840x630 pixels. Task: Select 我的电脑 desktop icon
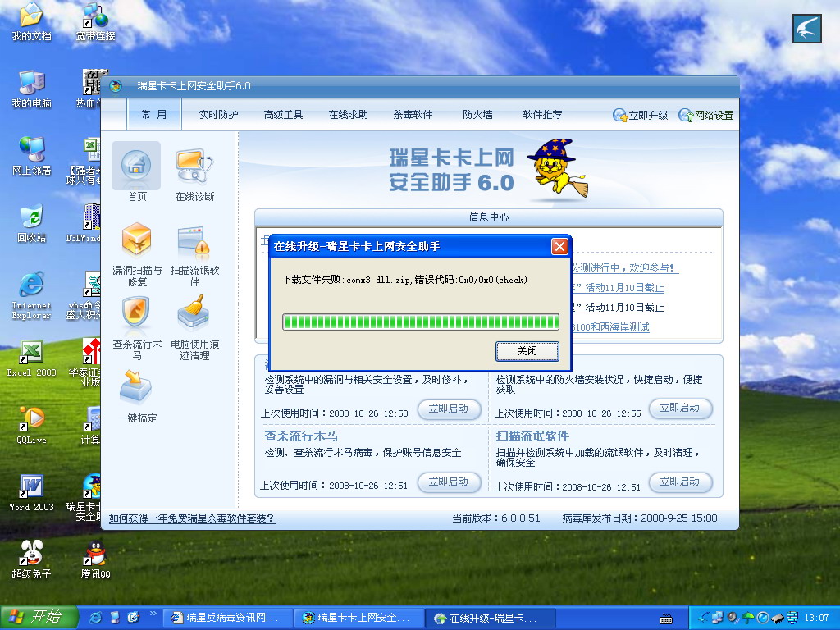point(32,89)
